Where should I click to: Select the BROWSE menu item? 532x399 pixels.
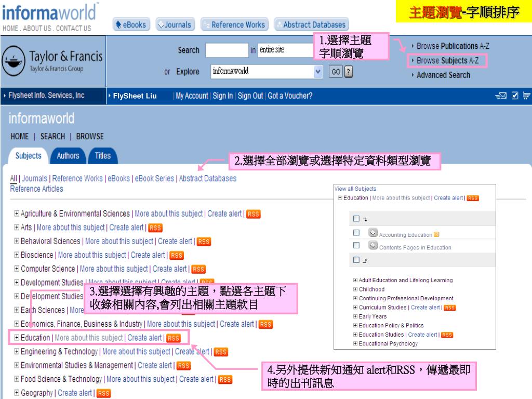click(x=90, y=137)
